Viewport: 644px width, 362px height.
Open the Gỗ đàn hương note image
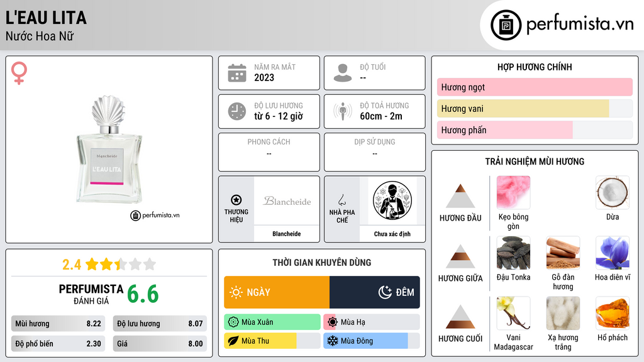tap(563, 253)
